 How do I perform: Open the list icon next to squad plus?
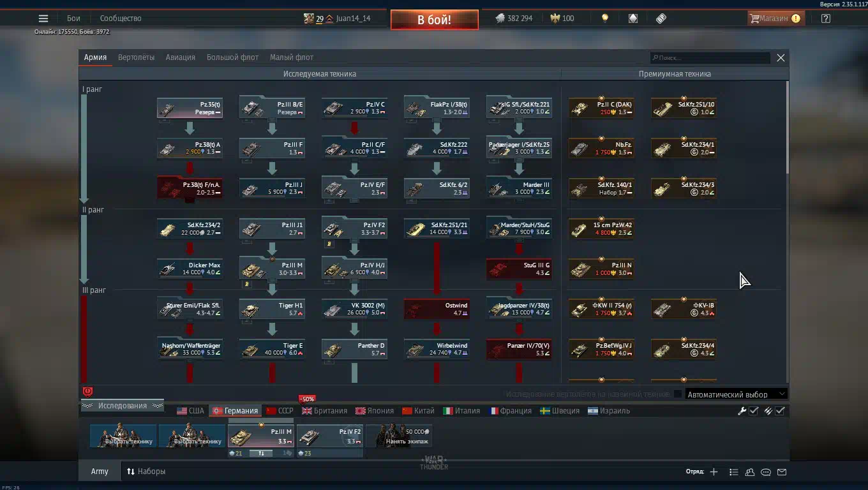[733, 472]
